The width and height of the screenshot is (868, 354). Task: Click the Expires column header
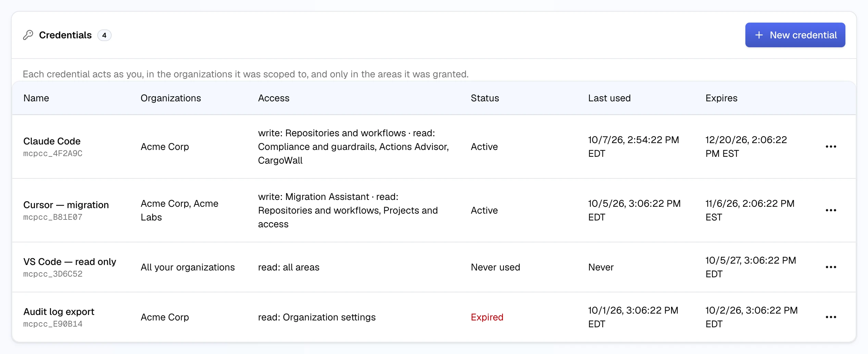[721, 98]
